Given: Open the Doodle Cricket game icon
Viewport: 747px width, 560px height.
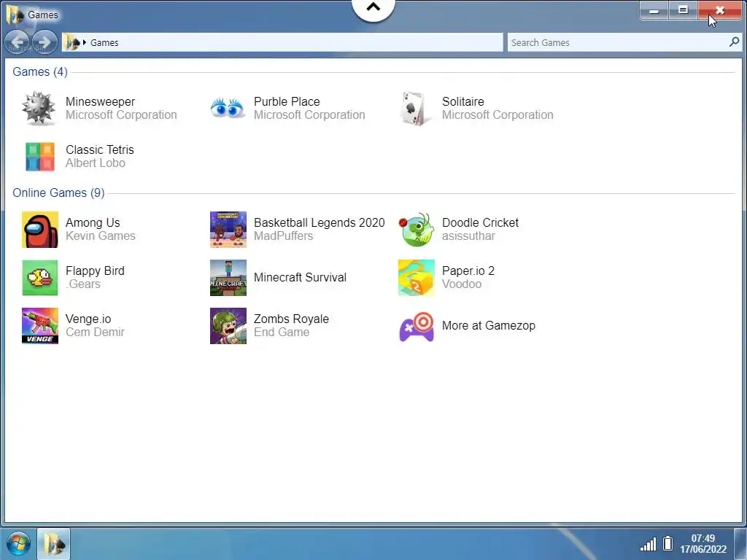Looking at the screenshot, I should click(417, 230).
